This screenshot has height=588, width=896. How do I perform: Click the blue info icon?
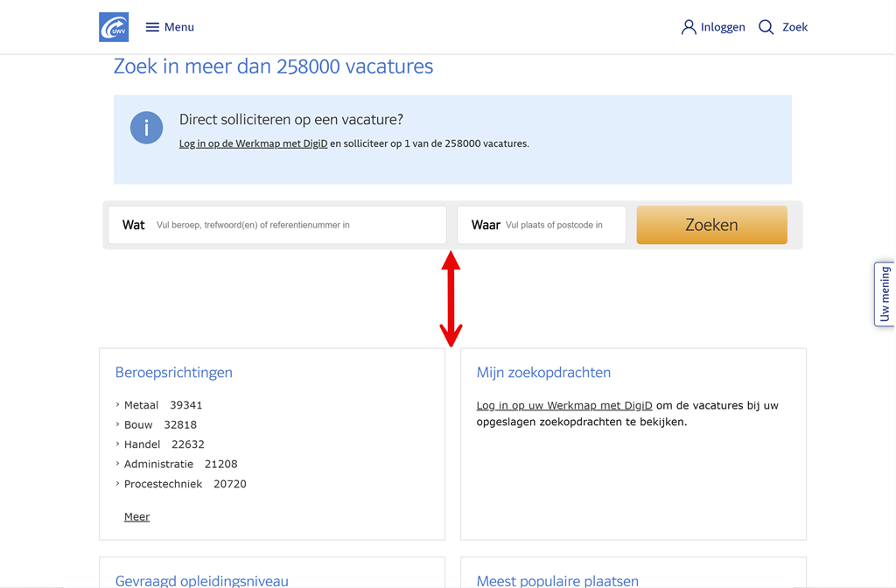tap(146, 128)
